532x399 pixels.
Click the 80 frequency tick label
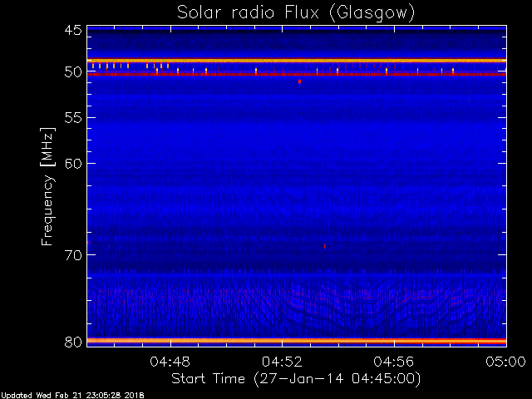click(x=74, y=342)
